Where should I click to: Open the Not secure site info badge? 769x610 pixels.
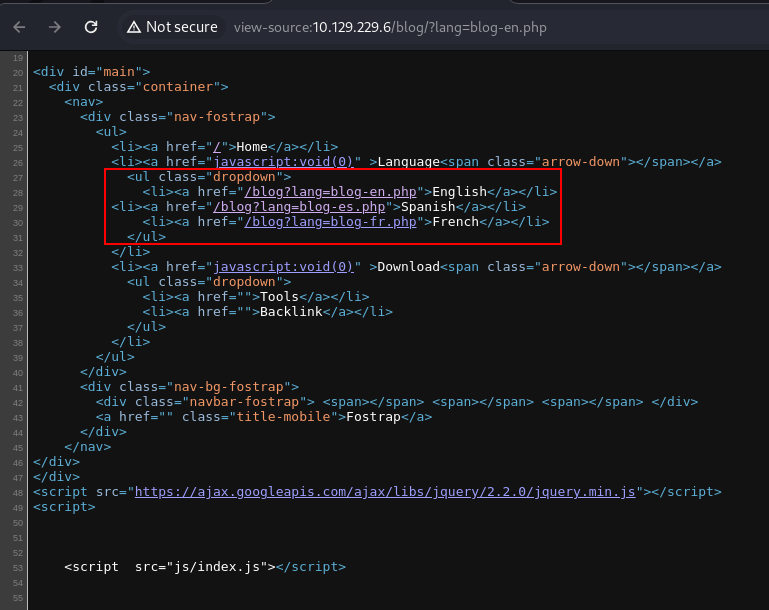click(172, 27)
